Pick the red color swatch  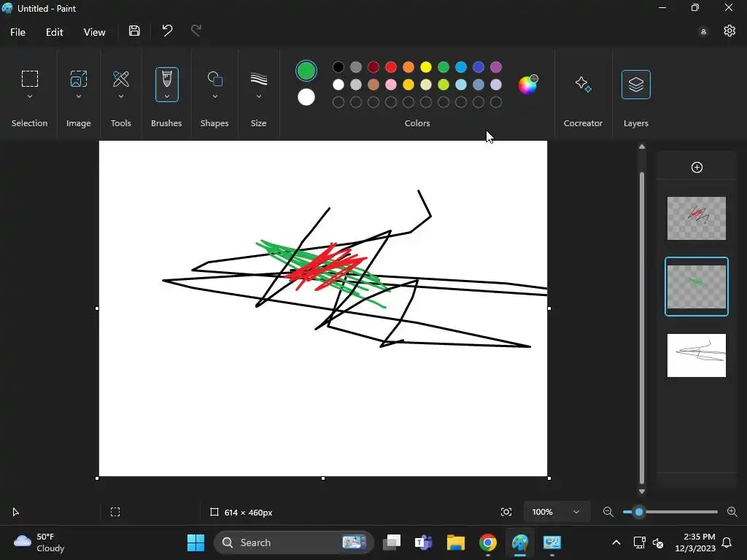pos(391,67)
